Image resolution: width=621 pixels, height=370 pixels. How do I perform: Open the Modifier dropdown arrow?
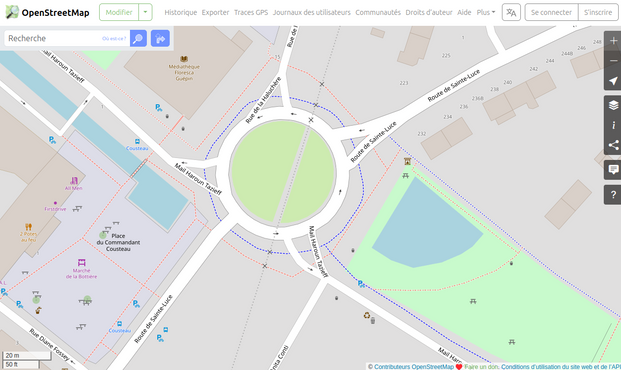[145, 12]
